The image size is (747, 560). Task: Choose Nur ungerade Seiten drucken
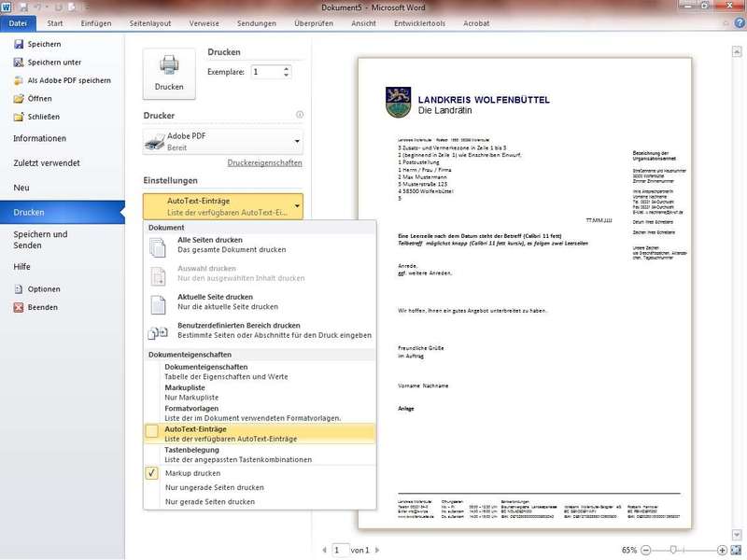pos(215,487)
